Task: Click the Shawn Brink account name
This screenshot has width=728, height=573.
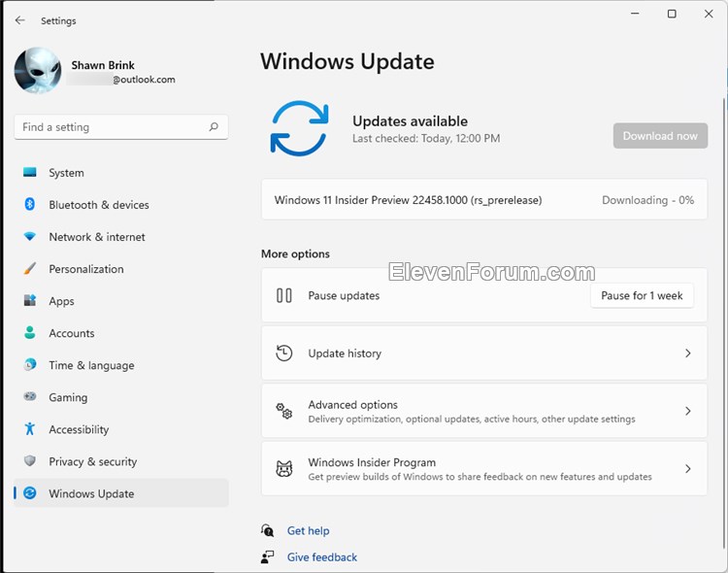Action: tap(103, 65)
